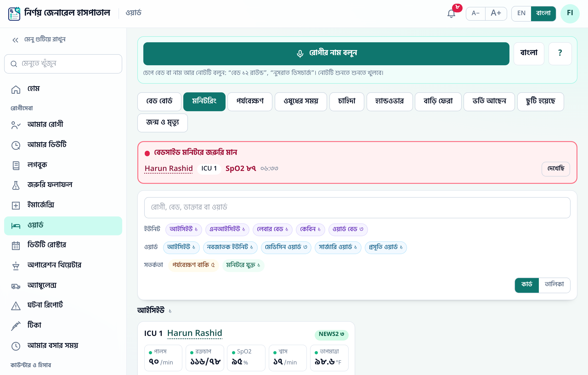This screenshot has height=375, width=588.
Task: Toggle the মনিটরে যুক্ত filter chip
Action: (x=243, y=265)
